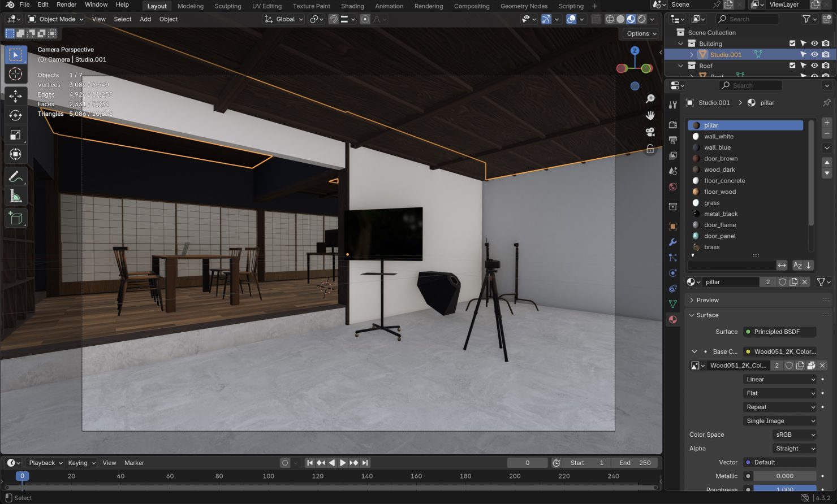The image size is (837, 504).
Task: Pick the Measure tool
Action: [15, 196]
